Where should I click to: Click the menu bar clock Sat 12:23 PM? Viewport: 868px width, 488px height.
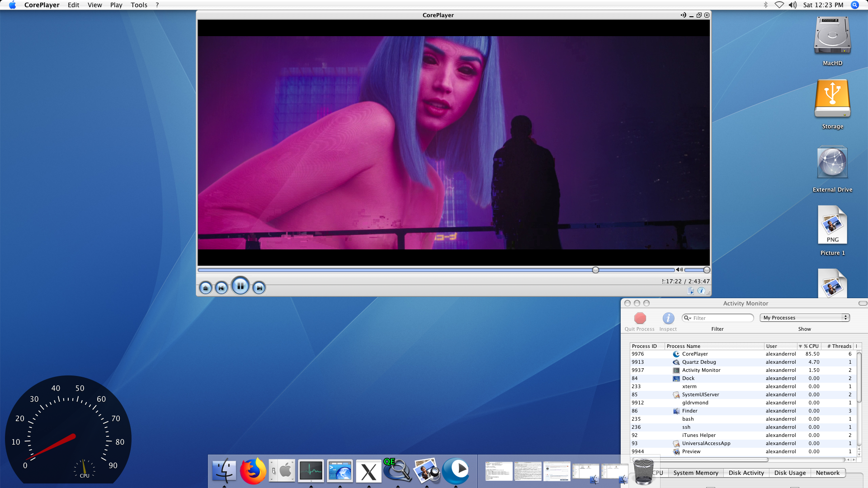pos(823,5)
